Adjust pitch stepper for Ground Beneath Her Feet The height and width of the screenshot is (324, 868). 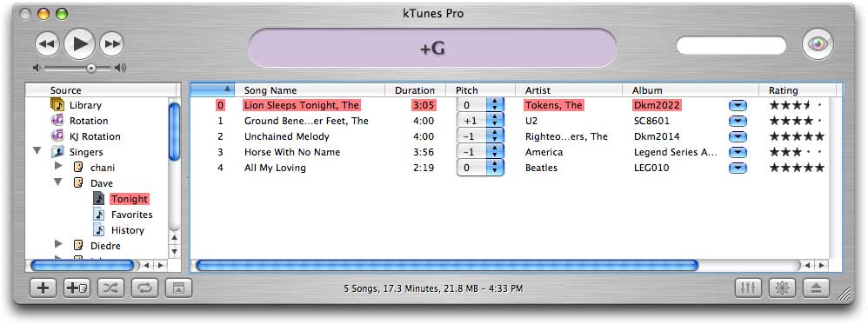click(496, 121)
